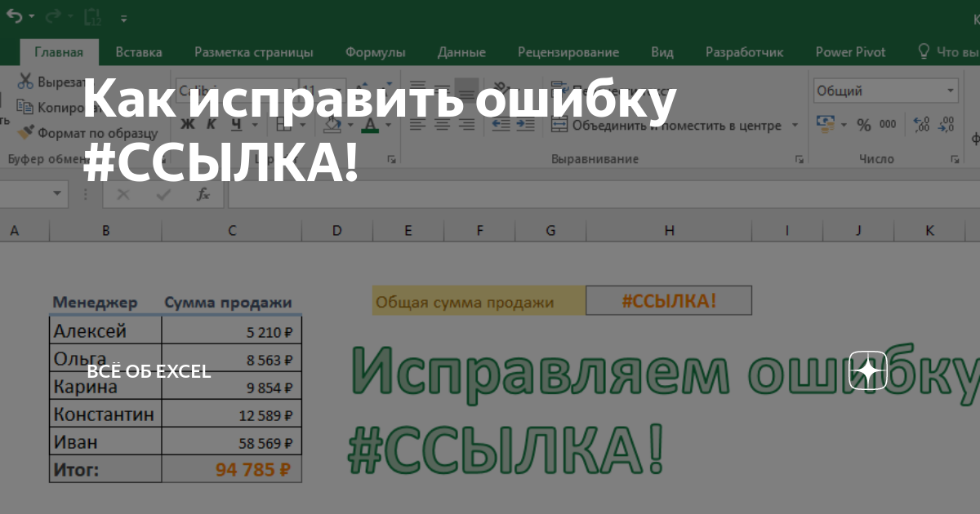This screenshot has height=514, width=980.
Task: Expand the font color dropdown arrow
Action: click(x=389, y=125)
